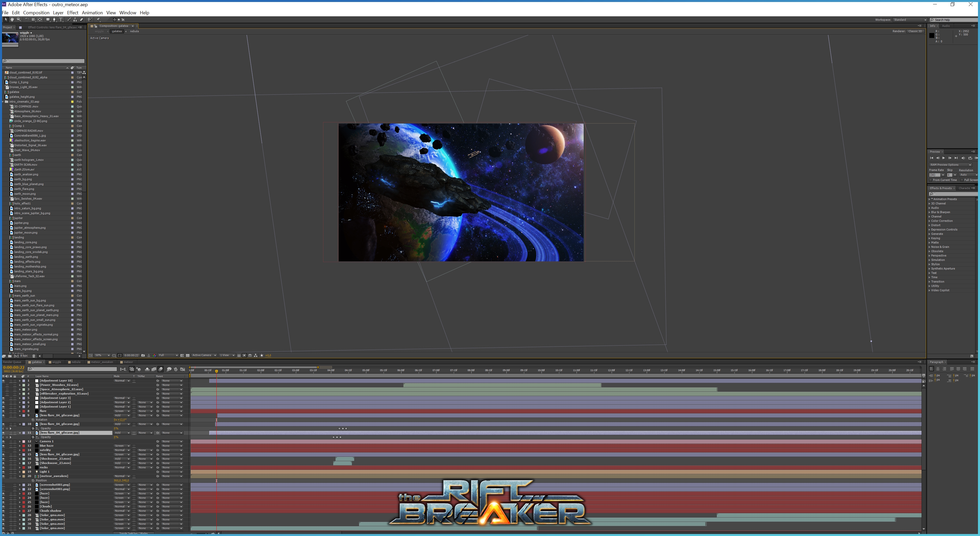Select the Horizontal Type tool
This screenshot has height=536, width=980.
pyautogui.click(x=61, y=19)
